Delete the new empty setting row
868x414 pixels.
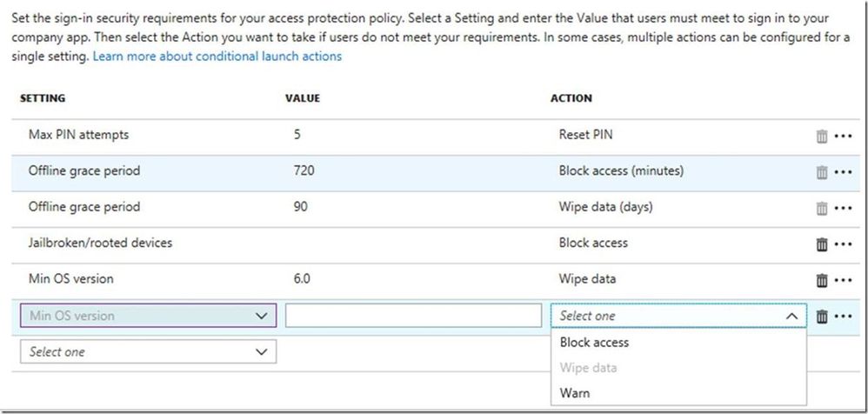click(821, 317)
